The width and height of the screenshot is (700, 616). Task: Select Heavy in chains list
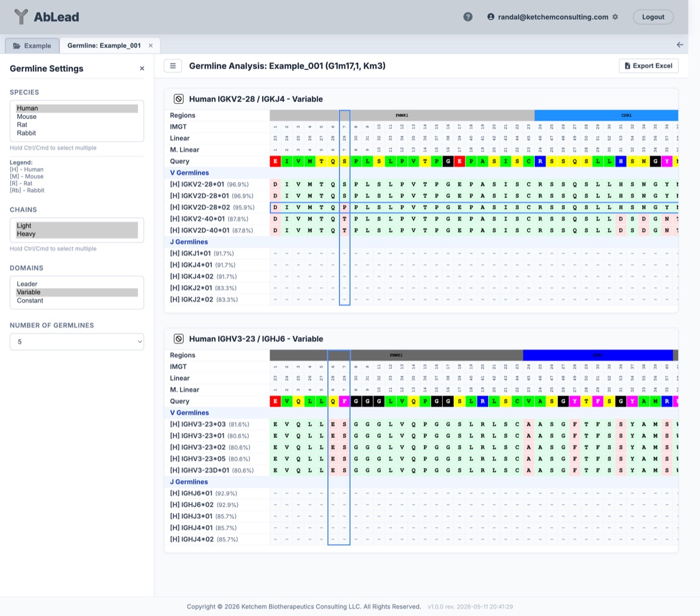click(77, 234)
